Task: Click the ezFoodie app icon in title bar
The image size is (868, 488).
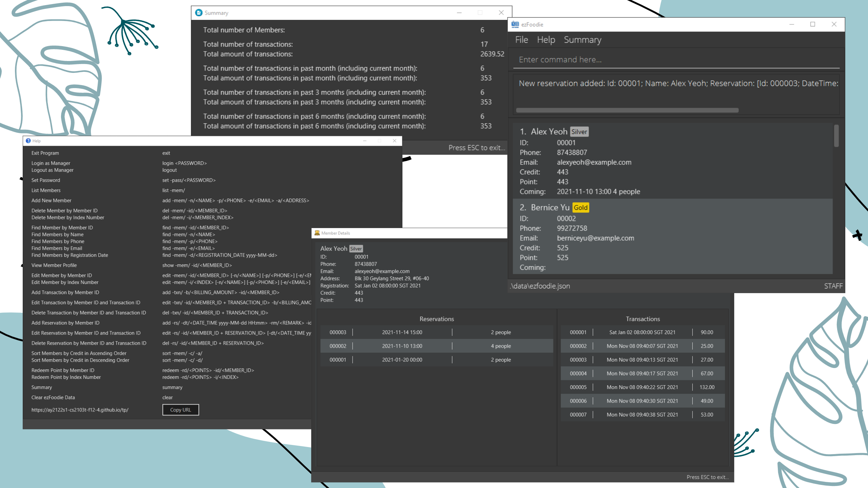Action: click(x=515, y=24)
